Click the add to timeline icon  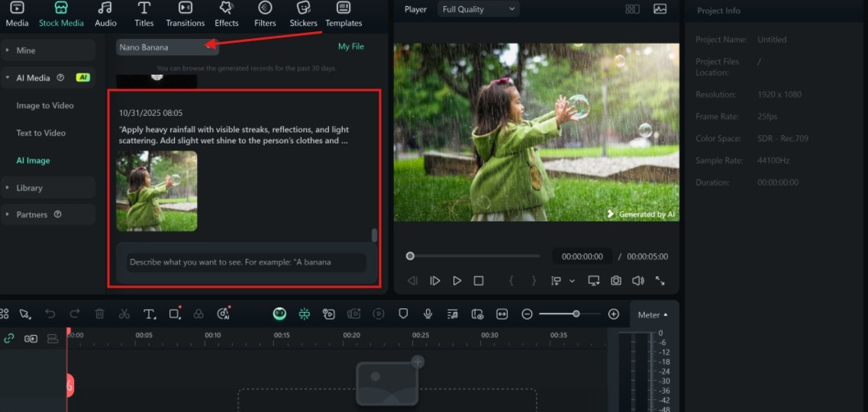(x=557, y=281)
